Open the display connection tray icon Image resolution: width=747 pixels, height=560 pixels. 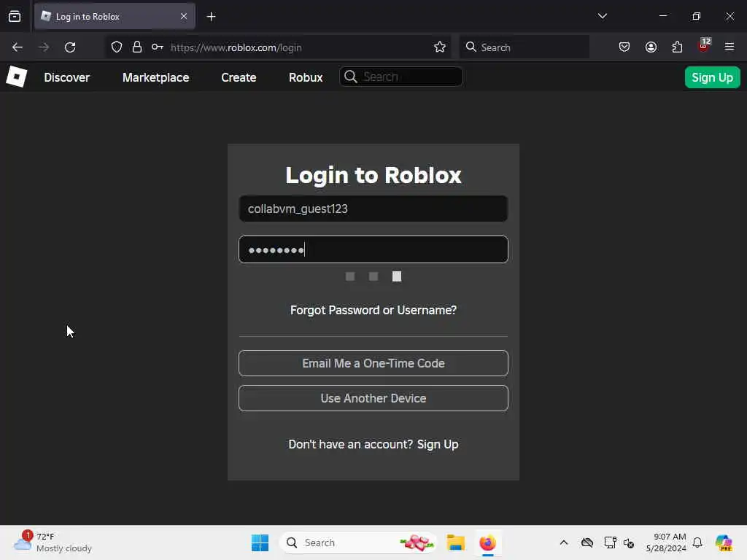610,542
